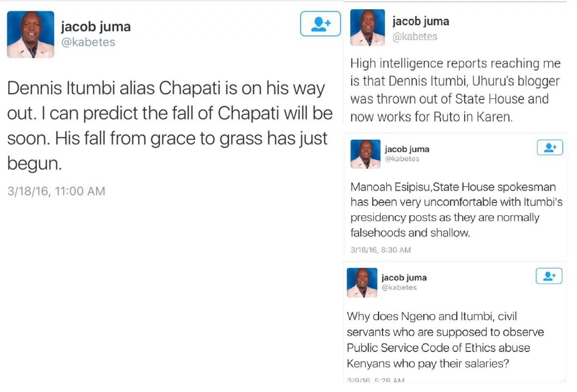577x392 pixels.
Task: Open the jacob juma name above High intelligence reports
Action: point(421,21)
